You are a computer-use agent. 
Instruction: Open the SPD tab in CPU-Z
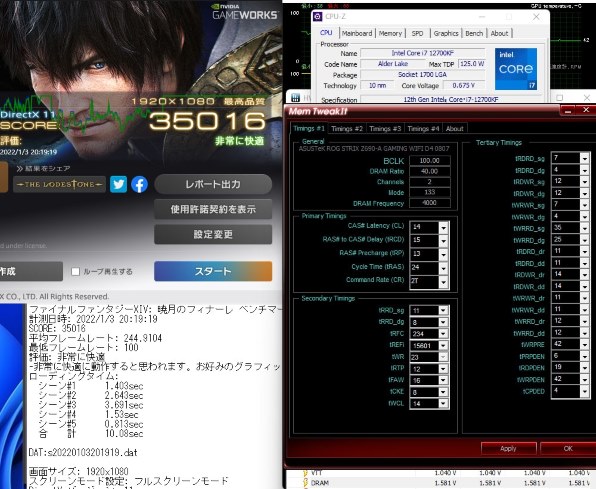[417, 33]
